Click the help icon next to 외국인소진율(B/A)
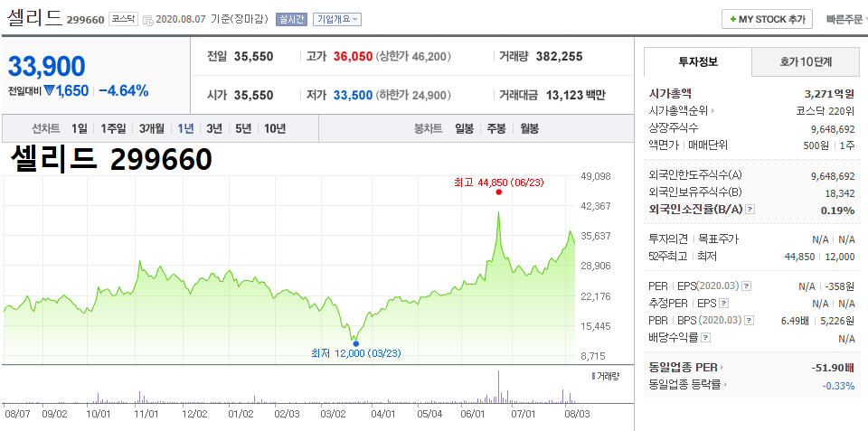Viewport: 868px width, 431px height. click(x=750, y=210)
